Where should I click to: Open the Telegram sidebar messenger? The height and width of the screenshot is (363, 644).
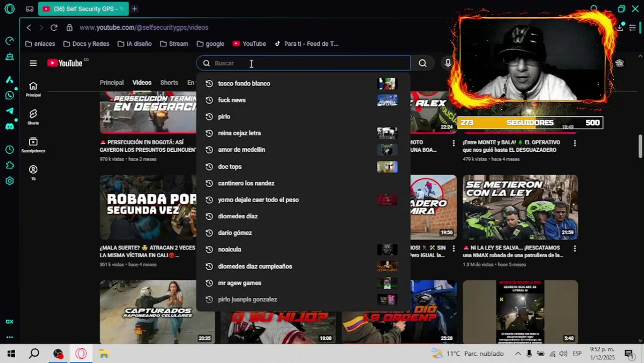[9, 111]
